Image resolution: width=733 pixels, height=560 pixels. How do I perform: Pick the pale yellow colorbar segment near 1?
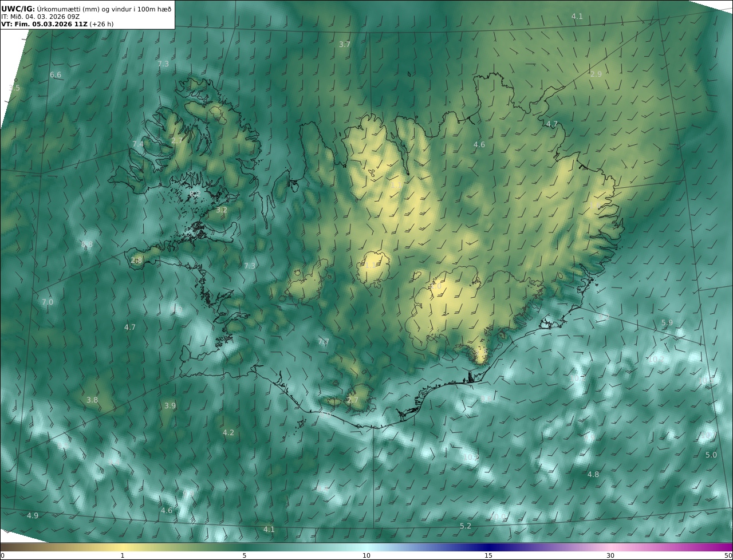[123, 547]
